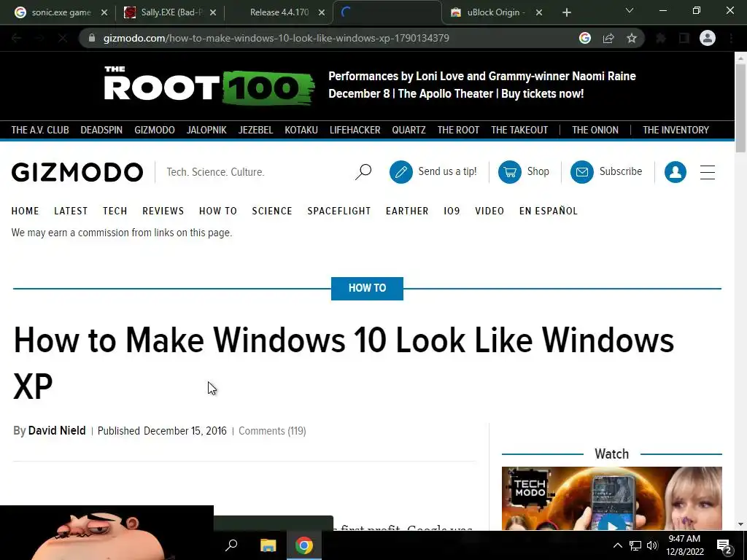Close the Release 4.4.170 tab
This screenshot has height=560, width=747.
point(322,12)
